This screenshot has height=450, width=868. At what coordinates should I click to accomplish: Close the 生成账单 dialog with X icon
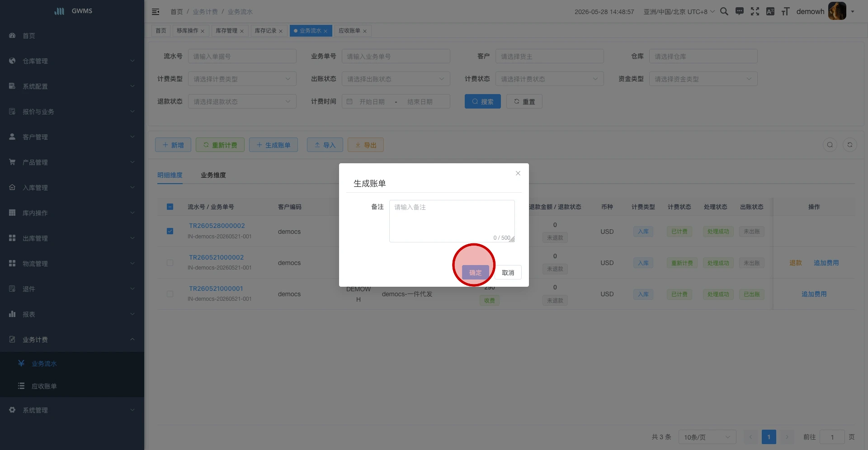point(518,173)
